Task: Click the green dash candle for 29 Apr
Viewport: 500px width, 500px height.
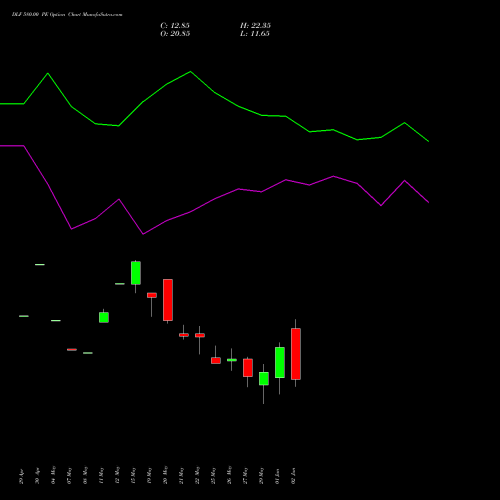Action: [x=24, y=316]
